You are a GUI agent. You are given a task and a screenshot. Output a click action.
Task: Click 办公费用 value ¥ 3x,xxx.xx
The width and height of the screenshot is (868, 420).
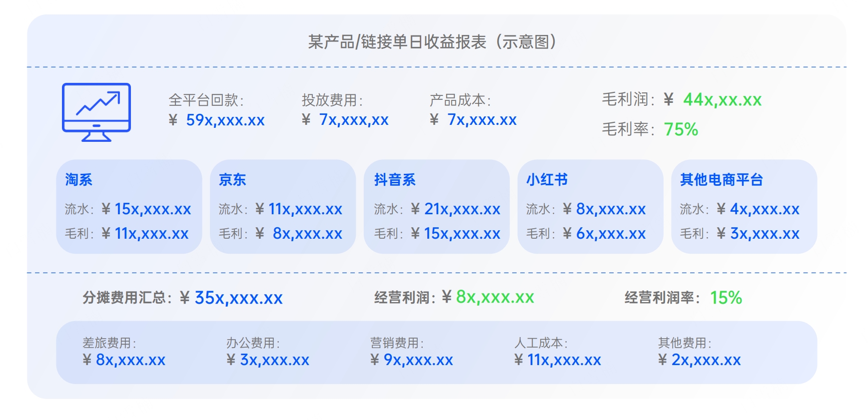pos(268,360)
